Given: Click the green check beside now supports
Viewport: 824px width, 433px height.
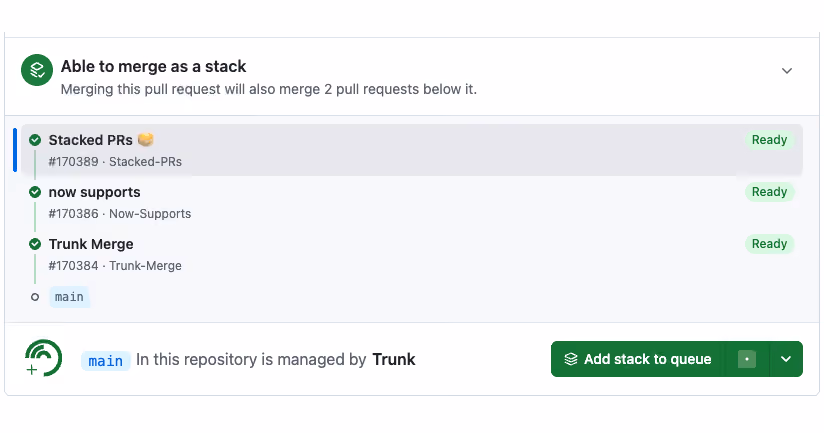Looking at the screenshot, I should click(x=35, y=192).
